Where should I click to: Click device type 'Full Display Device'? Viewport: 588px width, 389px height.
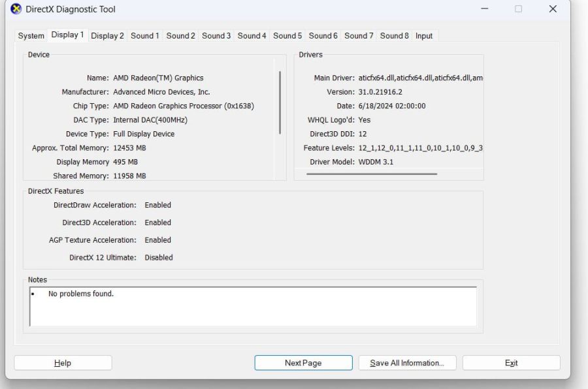tap(144, 134)
